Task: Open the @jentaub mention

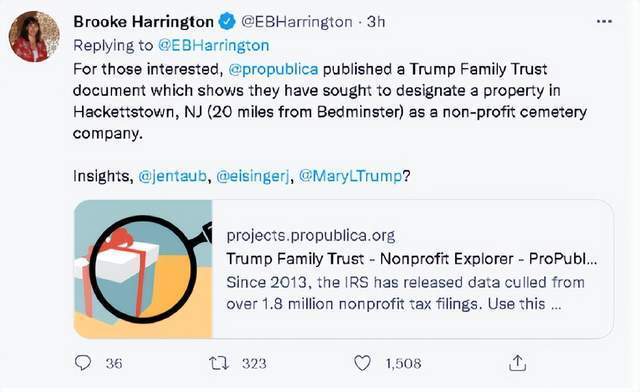Action: tap(173, 176)
